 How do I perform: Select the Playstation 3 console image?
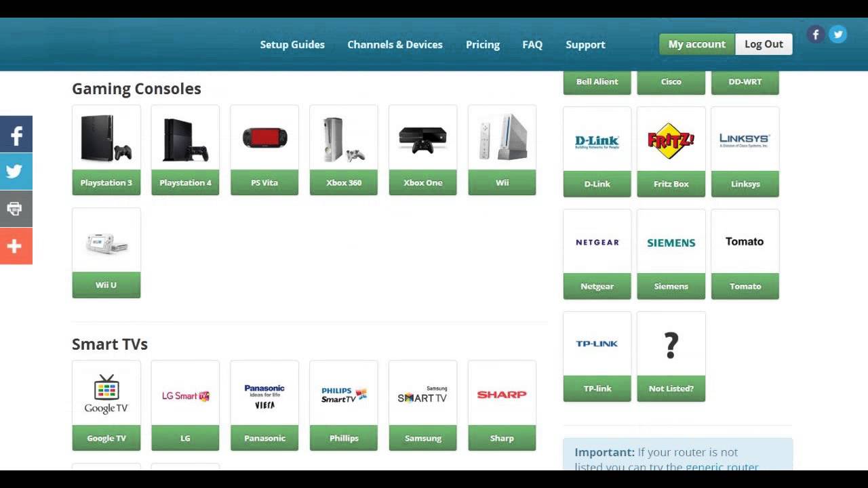click(x=106, y=138)
